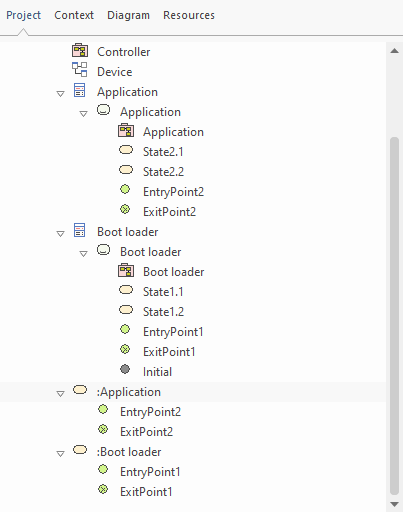Select the State2.1 label
This screenshot has width=403, height=512.
pyautogui.click(x=163, y=152)
